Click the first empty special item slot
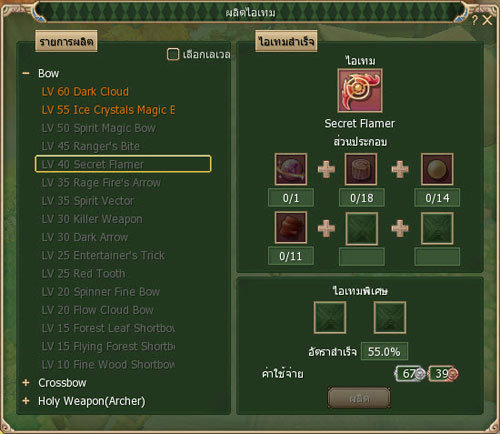The width and height of the screenshot is (500, 434). (330, 318)
